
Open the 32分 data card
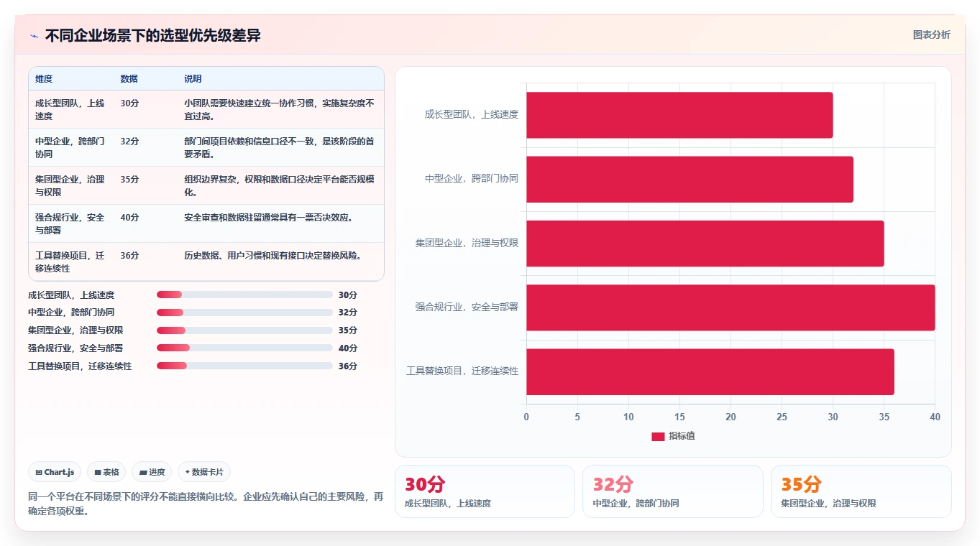click(673, 491)
